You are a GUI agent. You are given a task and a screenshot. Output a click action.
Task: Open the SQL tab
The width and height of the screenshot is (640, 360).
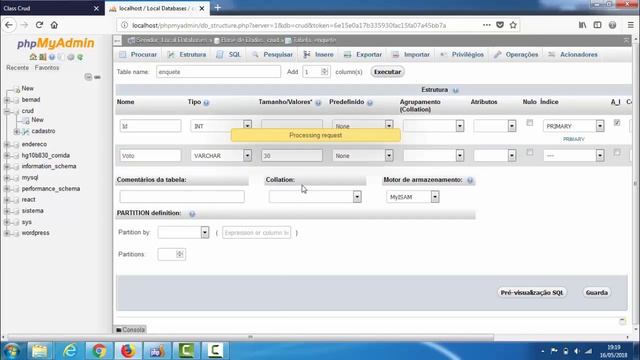pos(229,54)
